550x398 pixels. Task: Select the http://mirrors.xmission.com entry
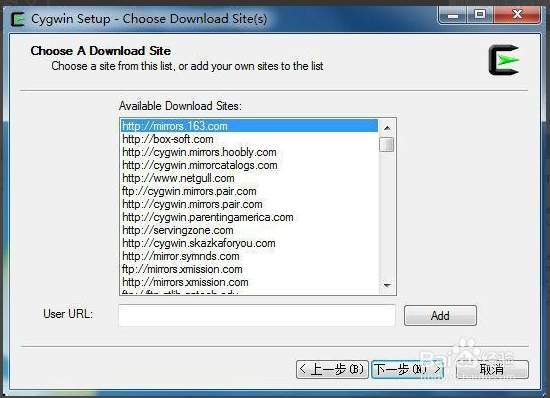(249, 282)
